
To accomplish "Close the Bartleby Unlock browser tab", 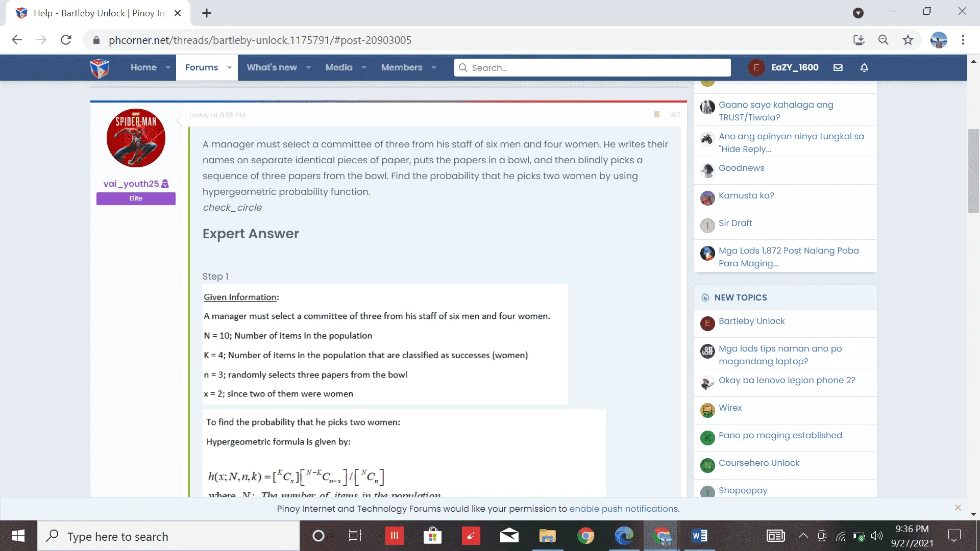I will click(178, 13).
